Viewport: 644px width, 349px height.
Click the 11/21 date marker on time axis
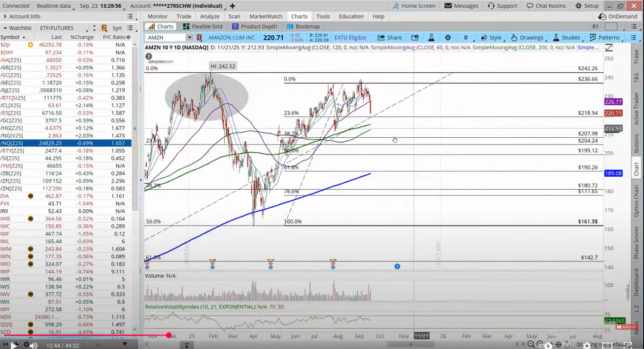422,336
